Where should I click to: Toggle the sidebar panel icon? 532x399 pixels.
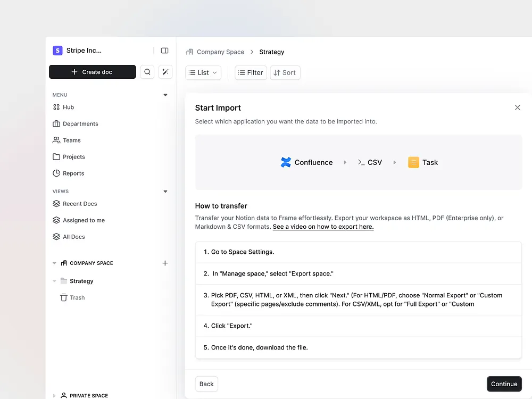(164, 51)
